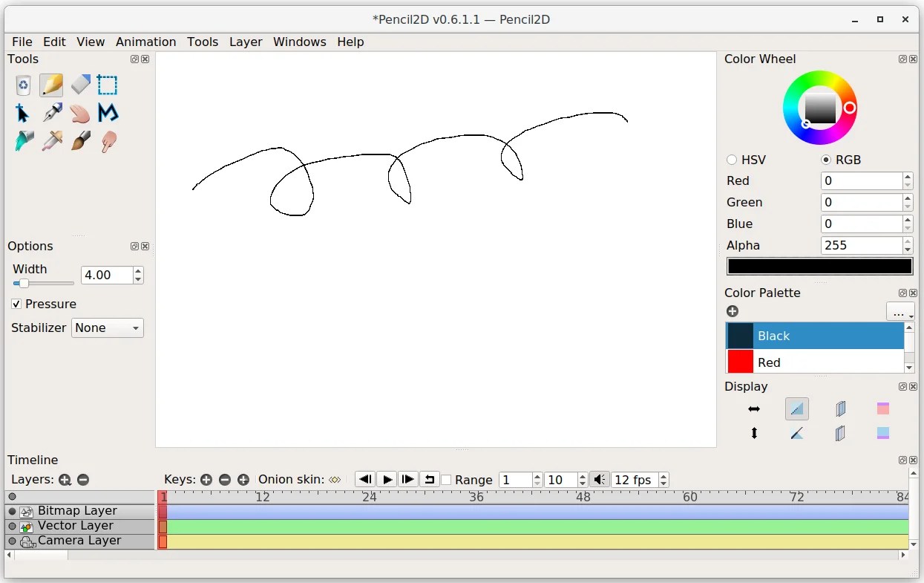Open the Animation menu
Screen dimensions: 924x583
point(145,42)
